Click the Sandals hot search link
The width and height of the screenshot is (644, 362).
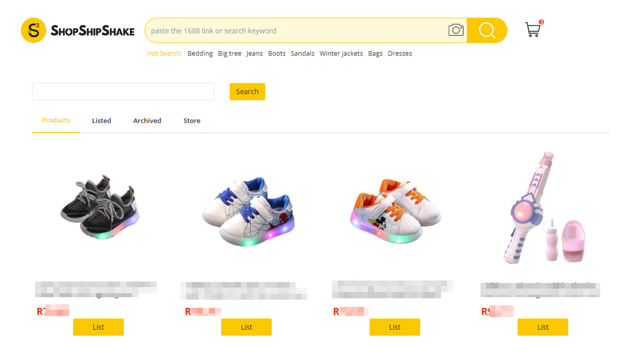coord(302,53)
